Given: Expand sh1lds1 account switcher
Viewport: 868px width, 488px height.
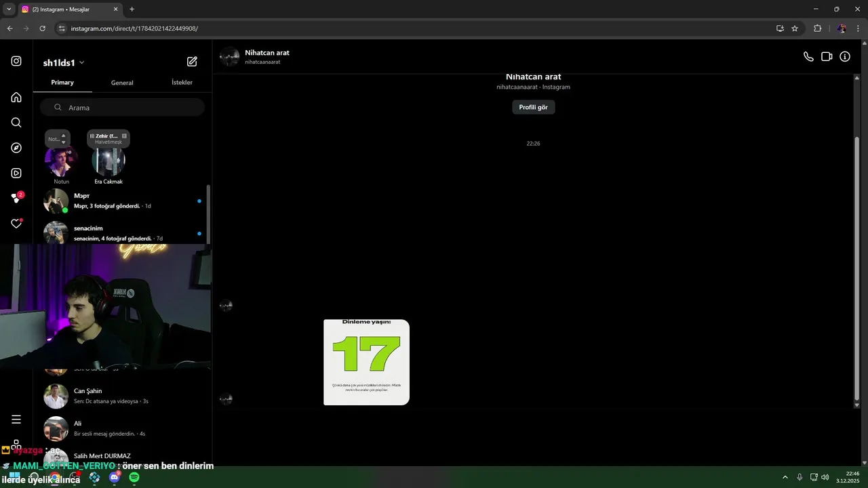Looking at the screenshot, I should click(64, 62).
